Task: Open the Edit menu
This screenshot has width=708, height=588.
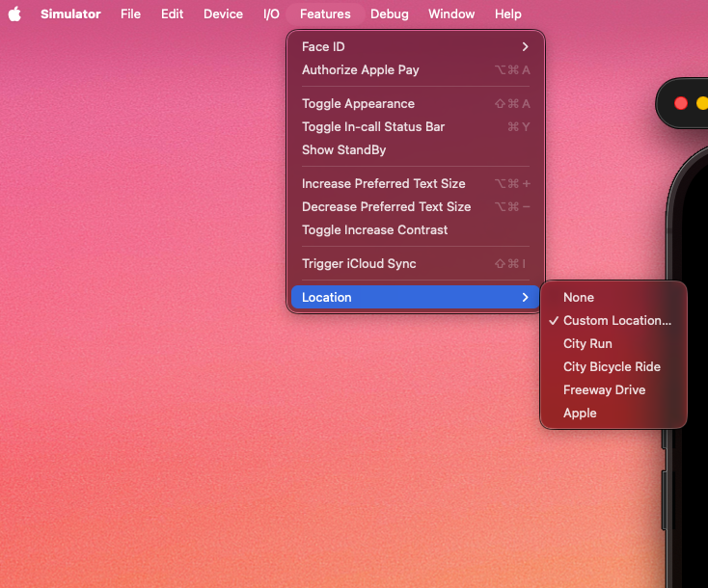Action: point(172,14)
